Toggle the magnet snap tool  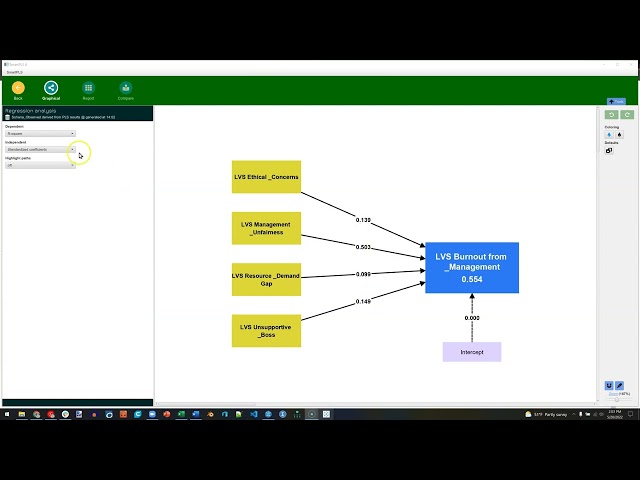[x=609, y=386]
